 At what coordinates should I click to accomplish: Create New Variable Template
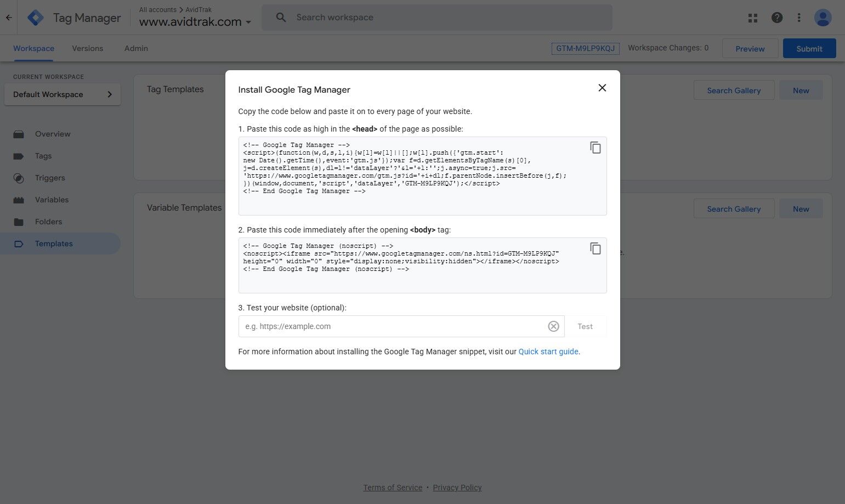click(x=801, y=209)
